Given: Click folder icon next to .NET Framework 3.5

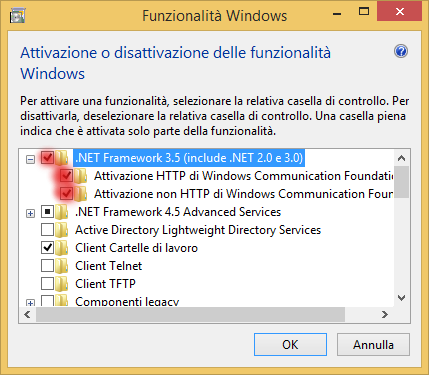Looking at the screenshot, I should tap(61, 158).
